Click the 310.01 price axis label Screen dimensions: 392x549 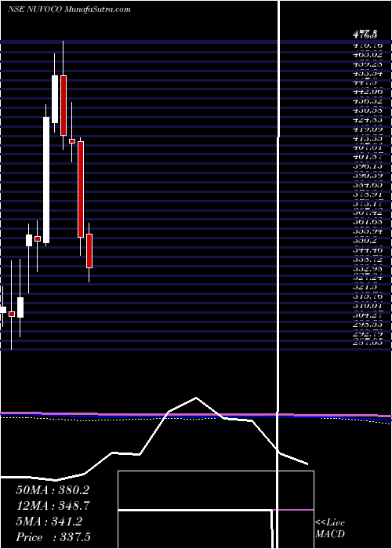click(x=368, y=307)
